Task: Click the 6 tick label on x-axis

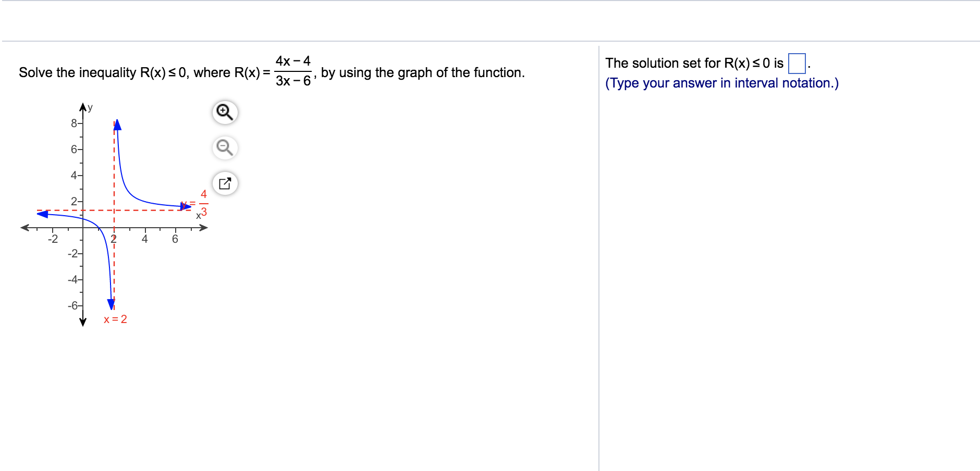Action: tap(175, 239)
